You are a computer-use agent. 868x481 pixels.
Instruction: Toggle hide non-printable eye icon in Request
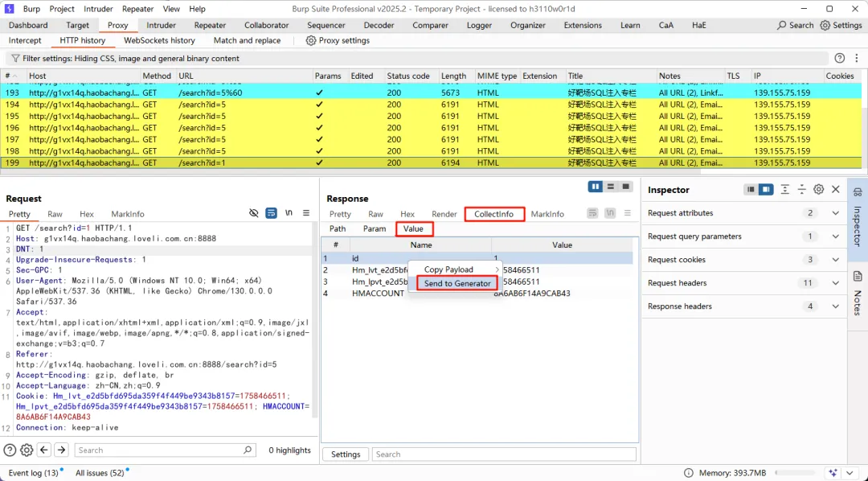point(253,213)
